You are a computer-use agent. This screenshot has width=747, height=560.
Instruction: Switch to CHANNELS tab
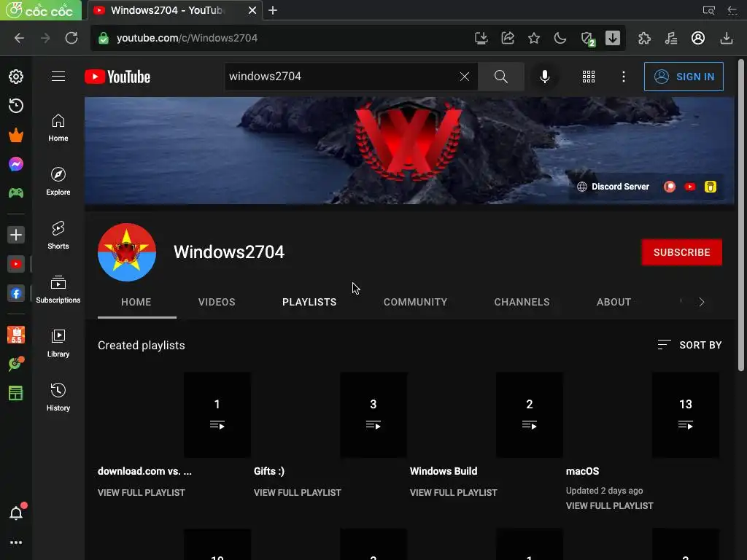pos(522,302)
